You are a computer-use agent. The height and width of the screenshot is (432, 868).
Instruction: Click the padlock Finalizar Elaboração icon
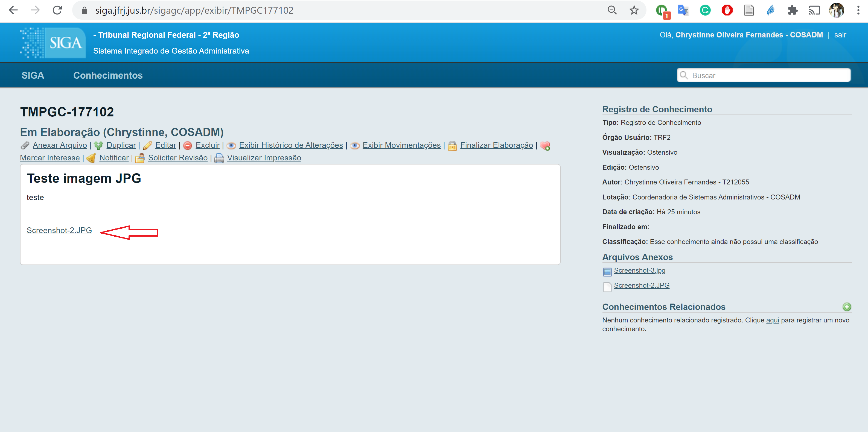coord(452,145)
